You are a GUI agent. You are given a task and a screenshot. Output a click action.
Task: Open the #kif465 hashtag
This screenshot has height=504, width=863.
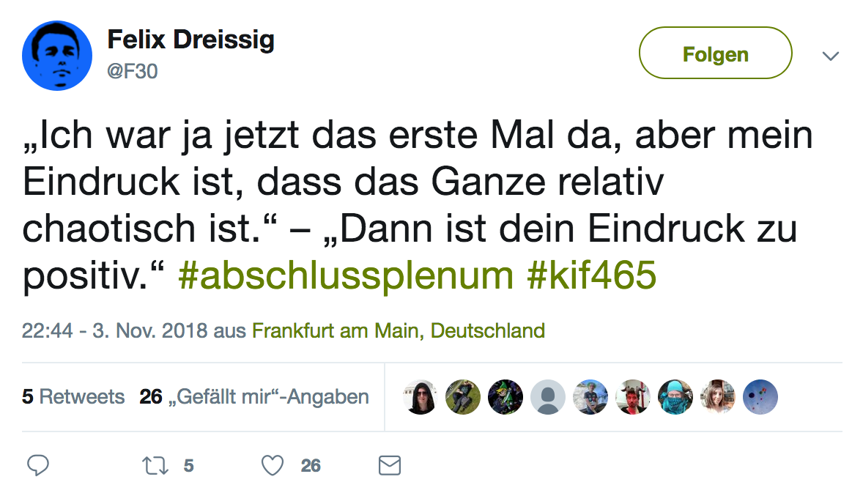coord(591,275)
